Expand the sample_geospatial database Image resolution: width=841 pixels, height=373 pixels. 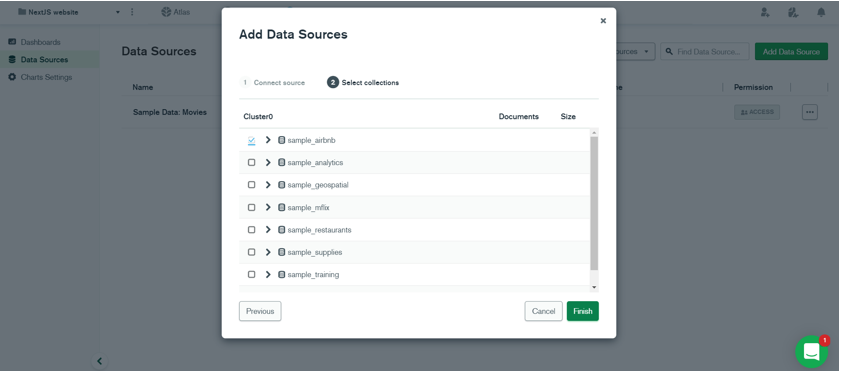click(x=268, y=185)
